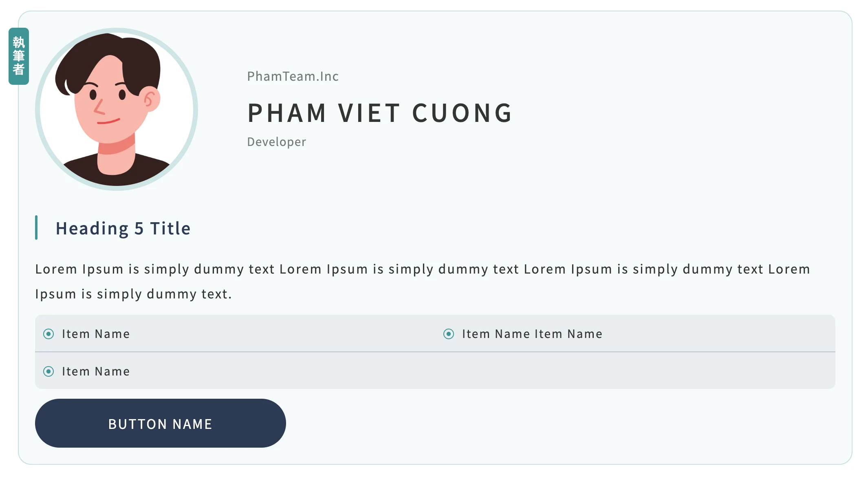Click the teal 執筆者 author badge

tap(19, 56)
